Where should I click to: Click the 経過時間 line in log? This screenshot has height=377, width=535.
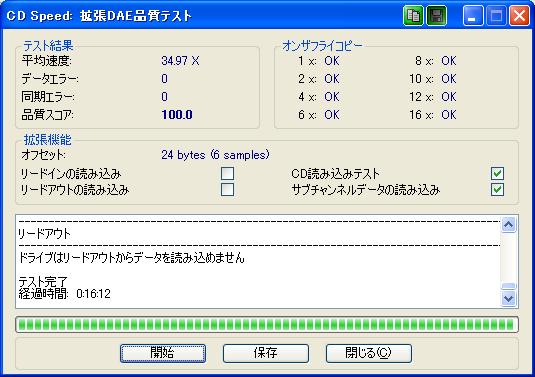[x=64, y=294]
